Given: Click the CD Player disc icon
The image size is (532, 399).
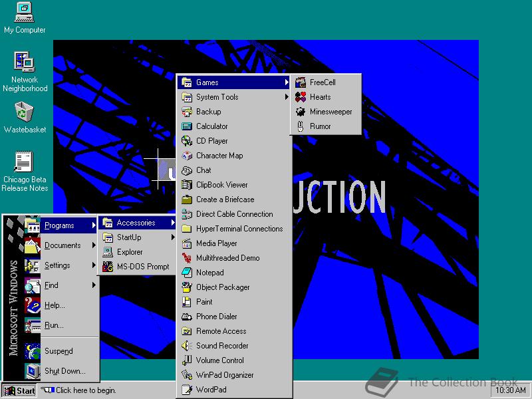Looking at the screenshot, I should [x=187, y=141].
